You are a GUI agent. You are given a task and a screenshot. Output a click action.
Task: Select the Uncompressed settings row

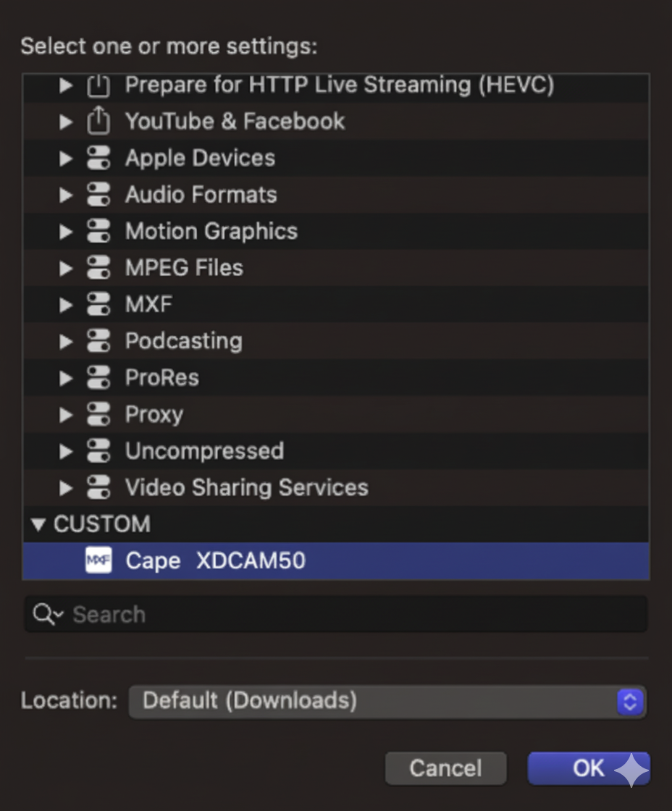point(204,450)
